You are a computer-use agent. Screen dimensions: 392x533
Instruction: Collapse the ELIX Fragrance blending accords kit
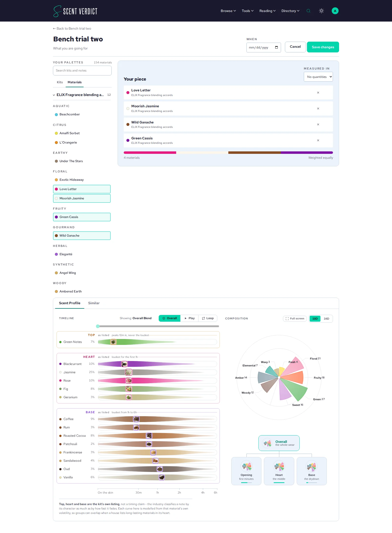(82, 95)
